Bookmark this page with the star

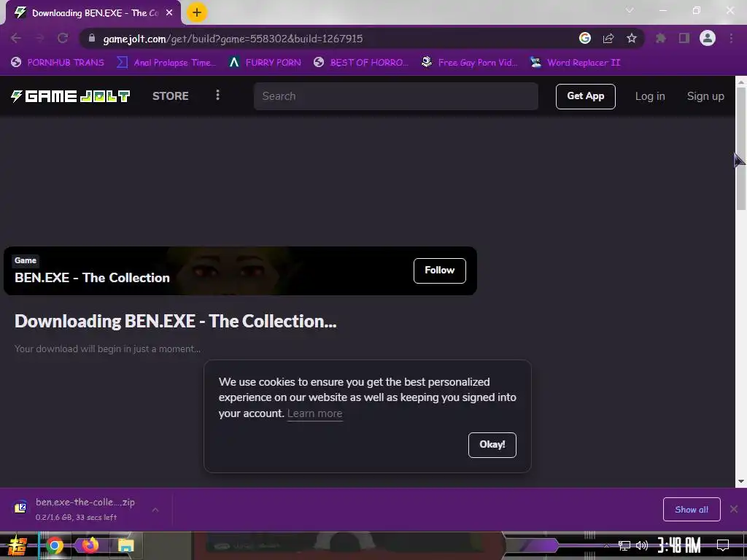point(632,38)
